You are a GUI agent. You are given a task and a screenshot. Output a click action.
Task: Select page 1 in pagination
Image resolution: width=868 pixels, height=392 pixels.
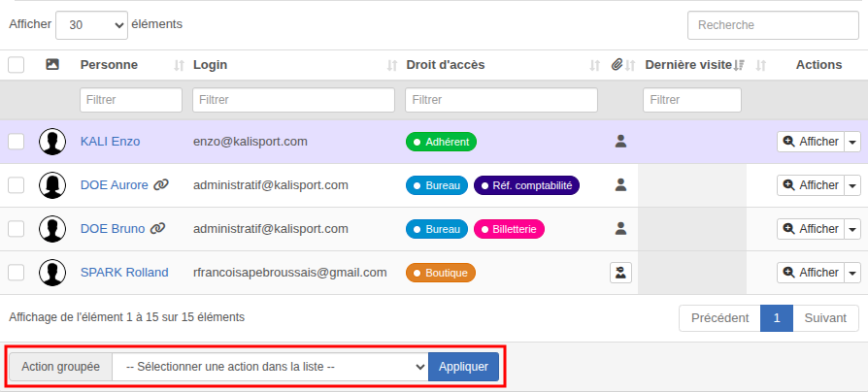(777, 318)
